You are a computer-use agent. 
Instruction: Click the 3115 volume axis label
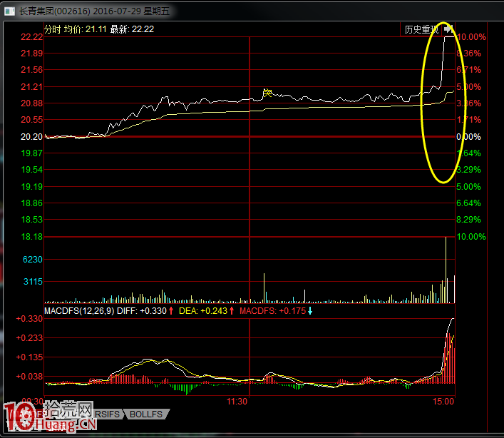33,282
